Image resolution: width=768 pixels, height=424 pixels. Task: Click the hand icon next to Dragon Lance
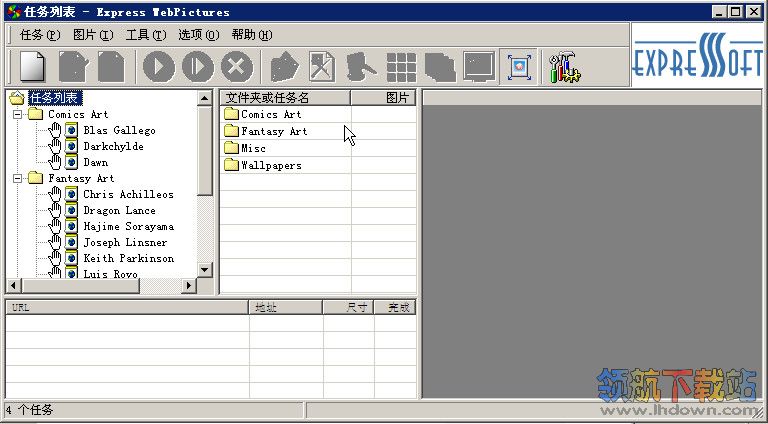point(55,211)
